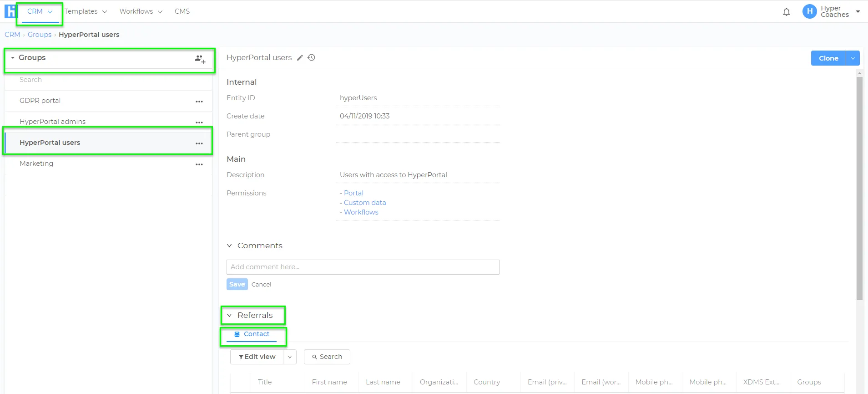
Task: Save the comment
Action: coord(237,284)
